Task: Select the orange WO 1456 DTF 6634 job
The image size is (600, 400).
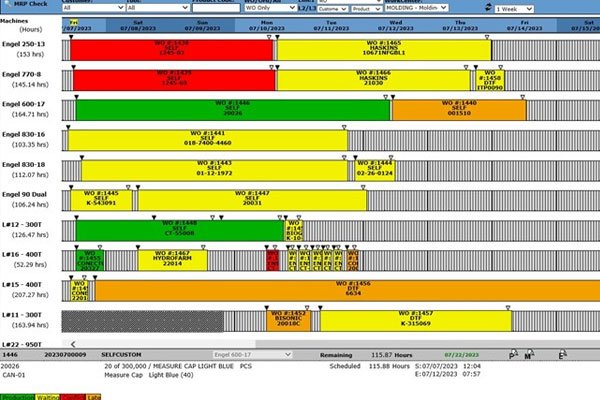Action: 352,290
